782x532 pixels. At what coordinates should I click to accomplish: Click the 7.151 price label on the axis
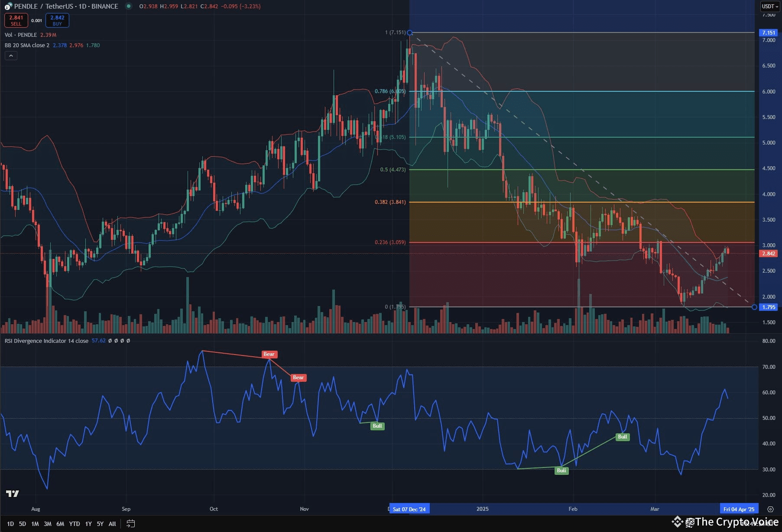[769, 33]
